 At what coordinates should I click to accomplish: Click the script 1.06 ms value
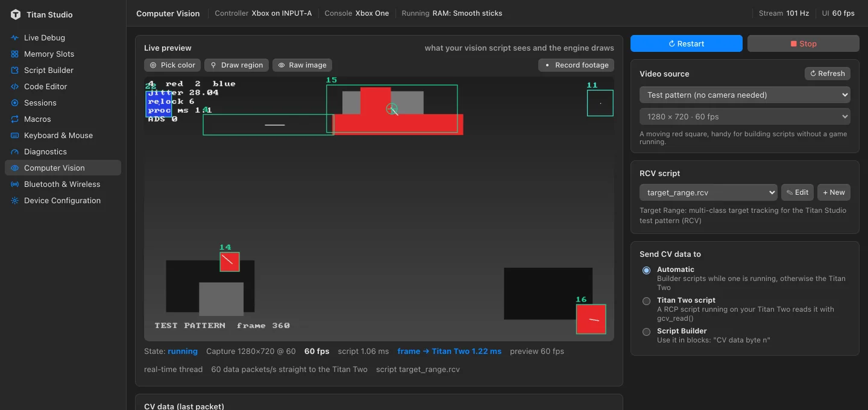[363, 351]
